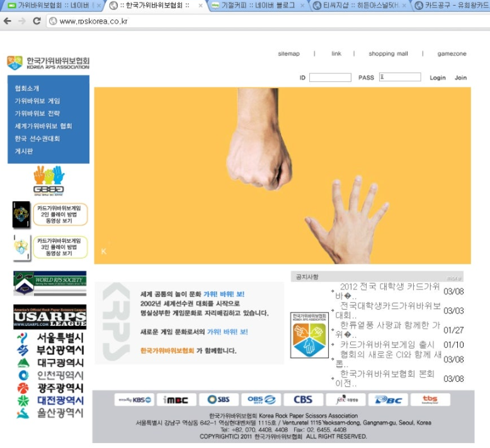Open the USARPS League banner
The height and width of the screenshot is (448, 490).
(x=50, y=317)
